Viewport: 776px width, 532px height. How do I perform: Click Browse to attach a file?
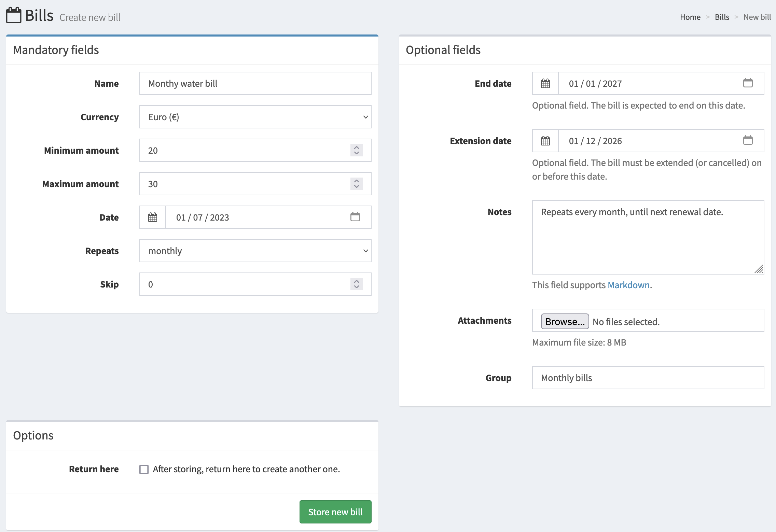[x=564, y=321]
